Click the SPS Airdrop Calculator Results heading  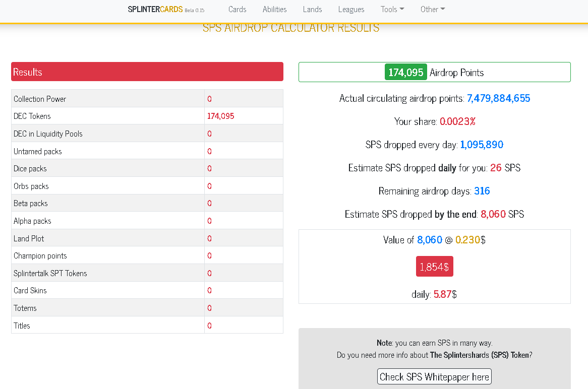pyautogui.click(x=291, y=28)
